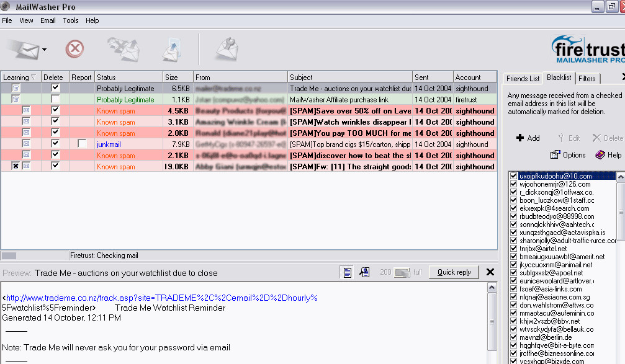Click the red Stop icon in toolbar

tap(74, 49)
